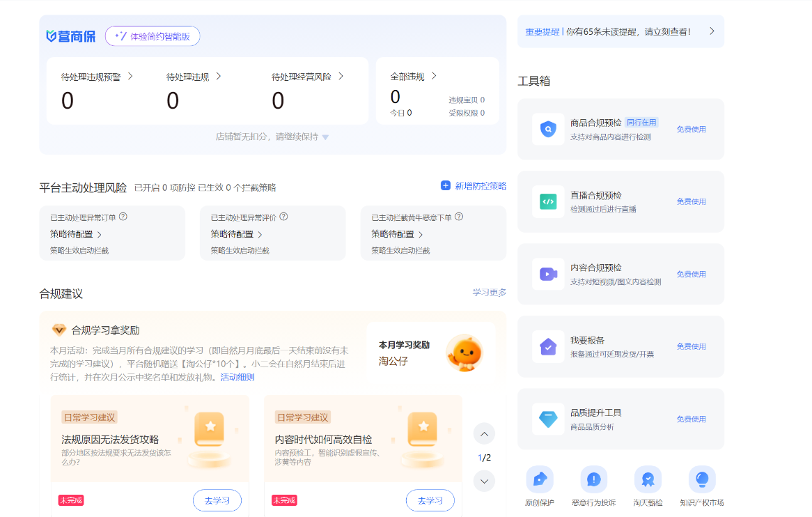Viewport: 812px width, 517px height.
Task: Show next learning card with down arrow
Action: (484, 481)
